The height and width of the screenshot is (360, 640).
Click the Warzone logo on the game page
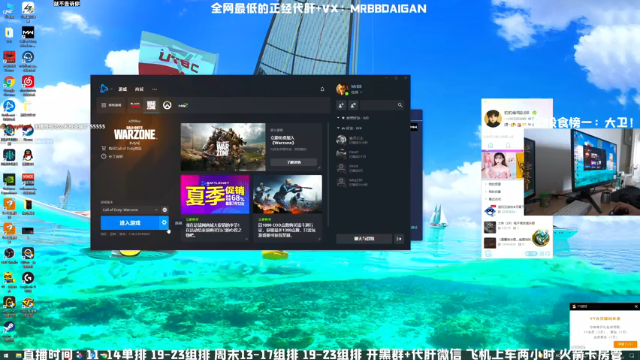[135, 132]
